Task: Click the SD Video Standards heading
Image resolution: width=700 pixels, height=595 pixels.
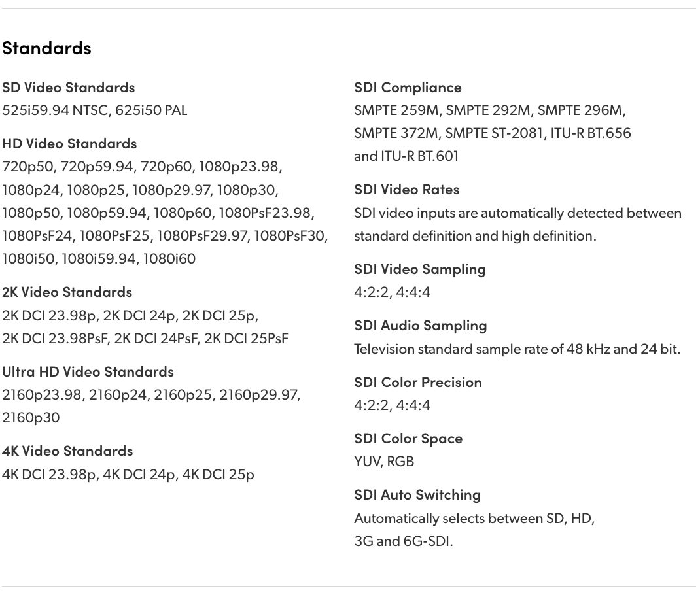Action: (x=68, y=87)
